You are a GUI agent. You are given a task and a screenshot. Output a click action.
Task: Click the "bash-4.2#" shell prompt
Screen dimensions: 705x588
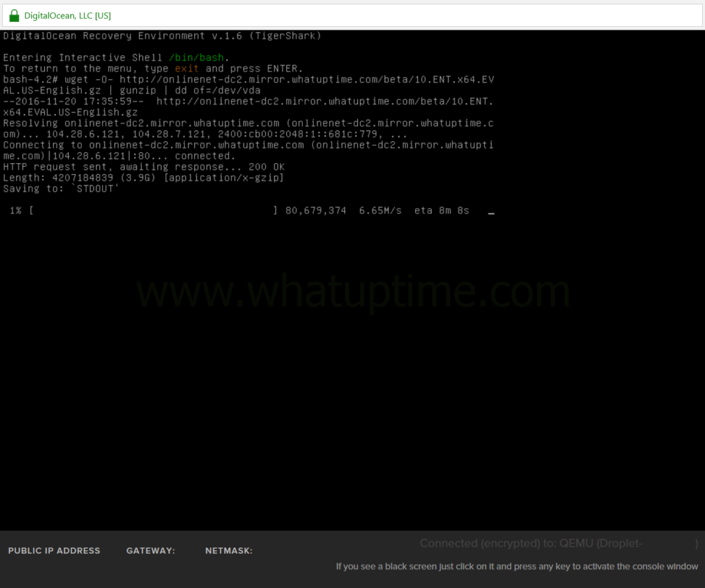pyautogui.click(x=30, y=80)
